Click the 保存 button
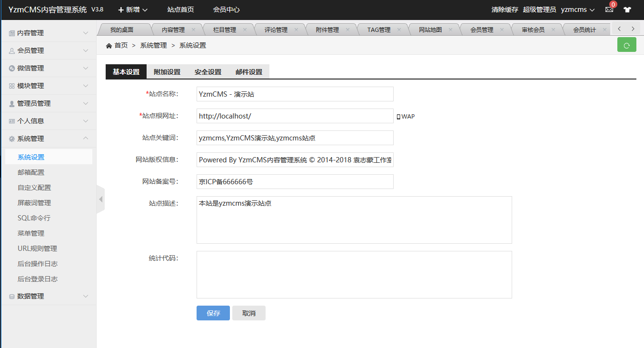Image resolution: width=644 pixels, height=348 pixels. pos(213,313)
